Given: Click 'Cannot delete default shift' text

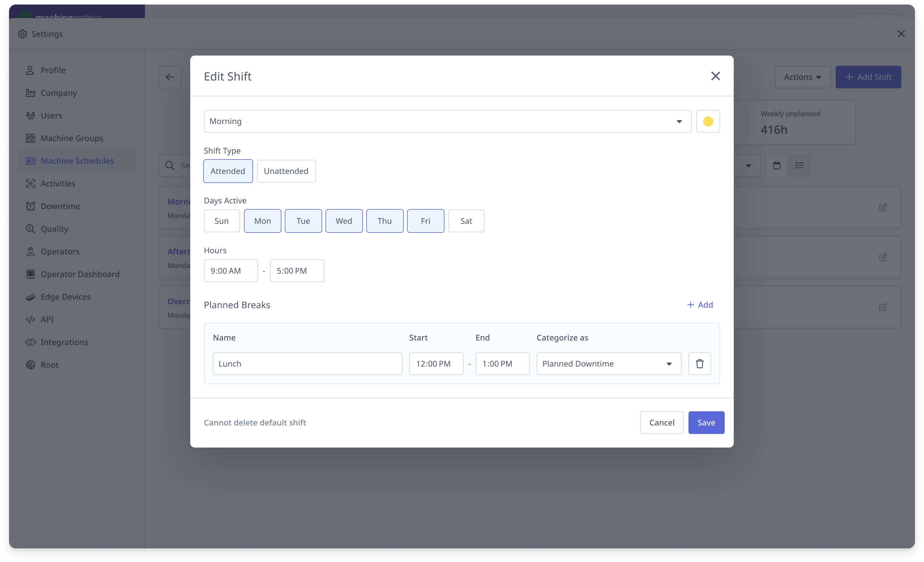Looking at the screenshot, I should coord(255,422).
